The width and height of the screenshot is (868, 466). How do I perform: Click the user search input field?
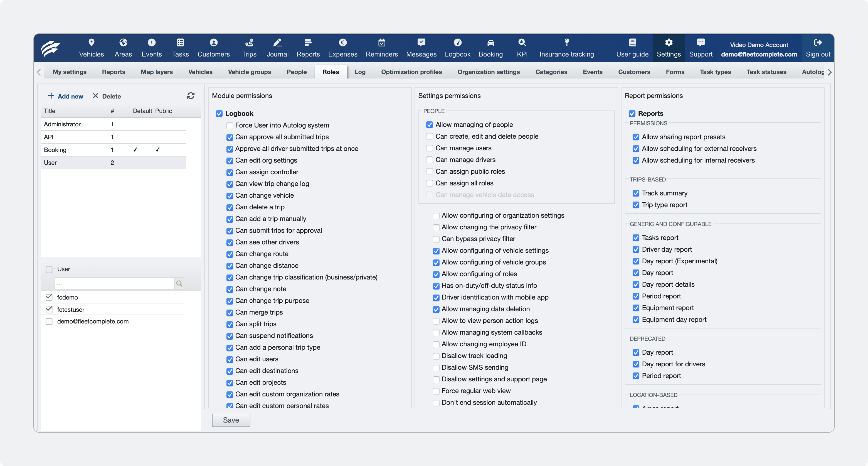[115, 283]
